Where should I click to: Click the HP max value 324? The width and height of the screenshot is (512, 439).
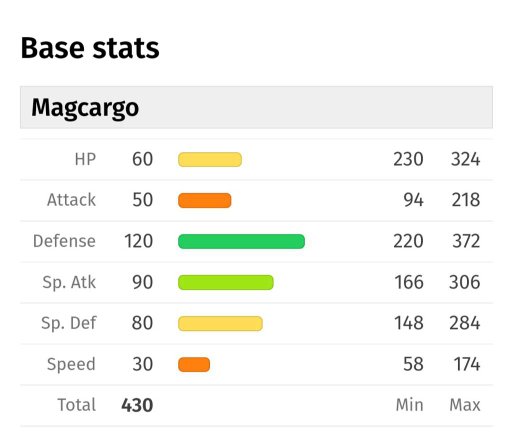click(465, 159)
